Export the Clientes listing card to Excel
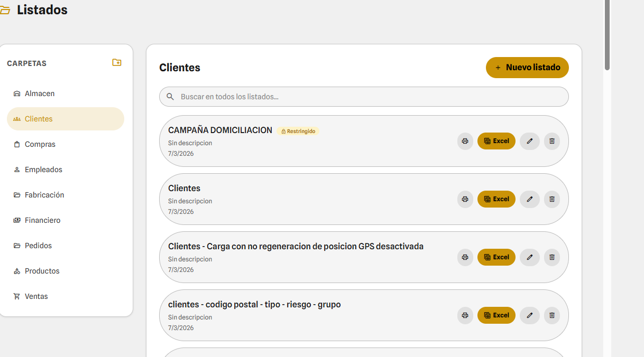This screenshot has height=357, width=644. tap(496, 199)
